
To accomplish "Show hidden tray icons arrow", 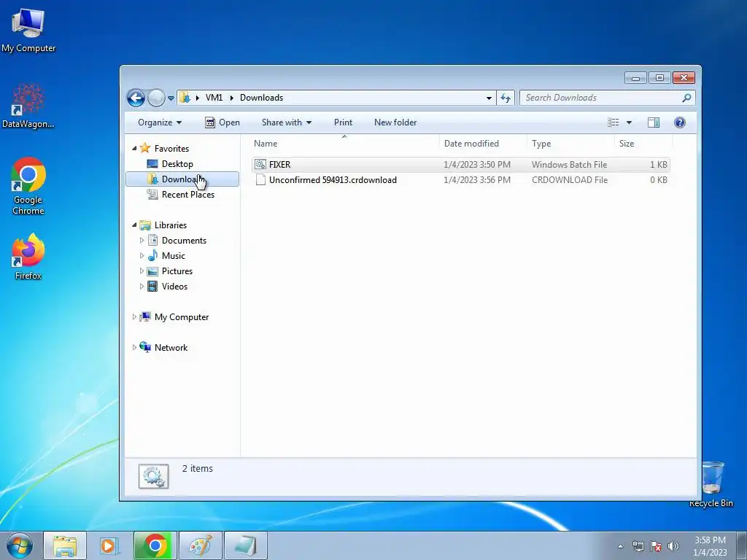I will click(620, 546).
